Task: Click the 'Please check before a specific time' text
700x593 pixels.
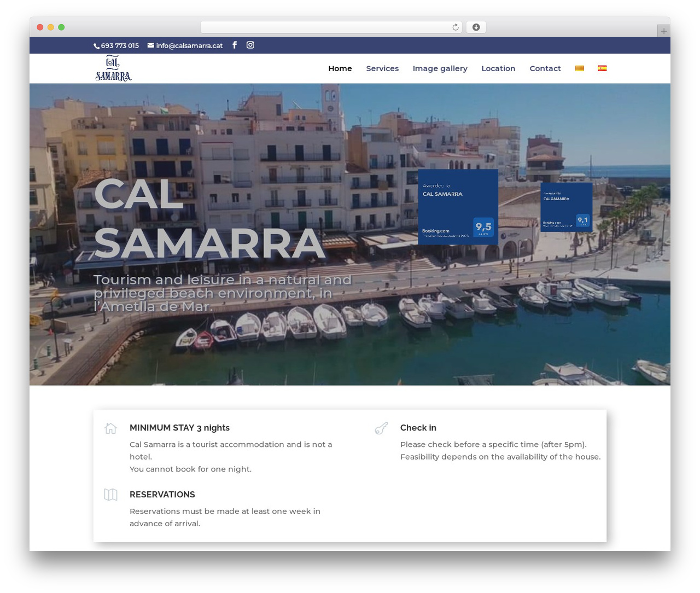Action: click(493, 444)
